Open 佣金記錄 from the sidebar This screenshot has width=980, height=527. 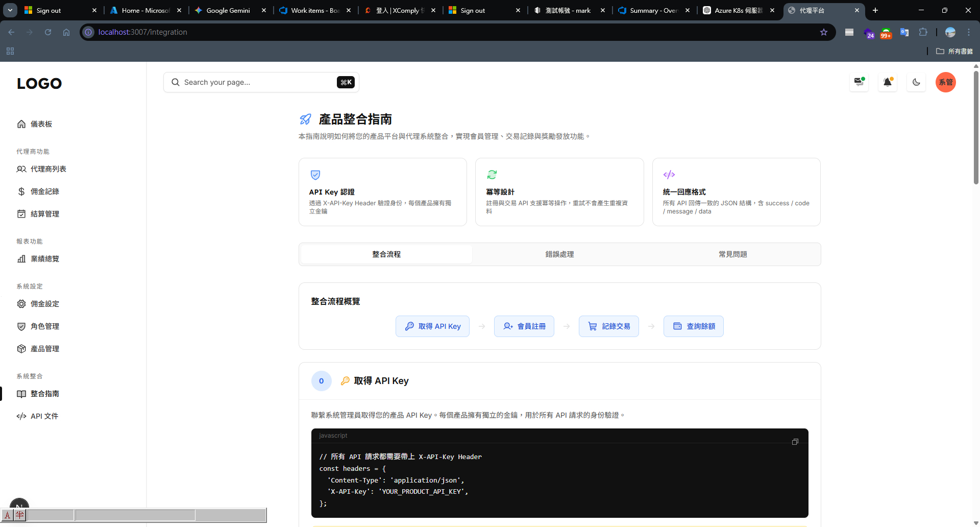44,191
